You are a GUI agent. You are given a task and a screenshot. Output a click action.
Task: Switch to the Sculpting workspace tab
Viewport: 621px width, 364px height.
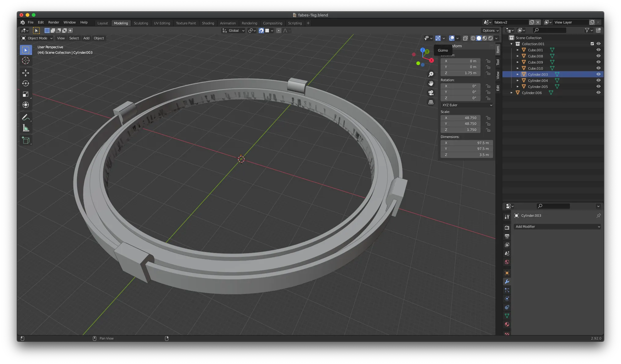click(x=141, y=23)
